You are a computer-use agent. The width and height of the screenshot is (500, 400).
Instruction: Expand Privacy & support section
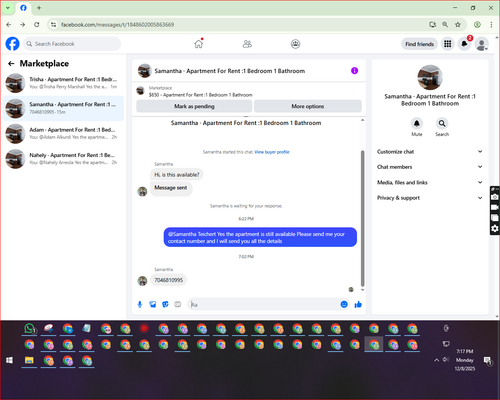(430, 198)
